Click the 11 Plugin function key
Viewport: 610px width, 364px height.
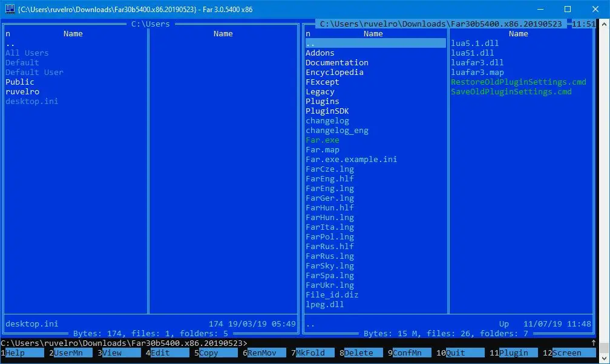pos(514,353)
